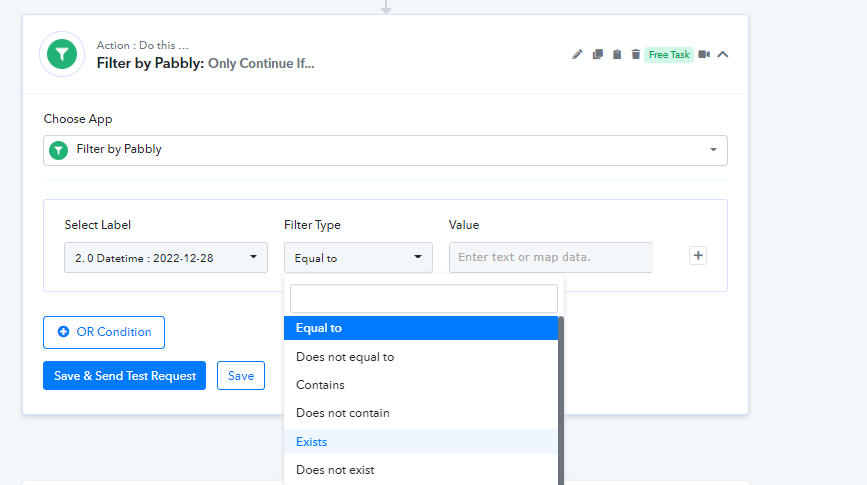Select the Does not contain option

(421, 413)
